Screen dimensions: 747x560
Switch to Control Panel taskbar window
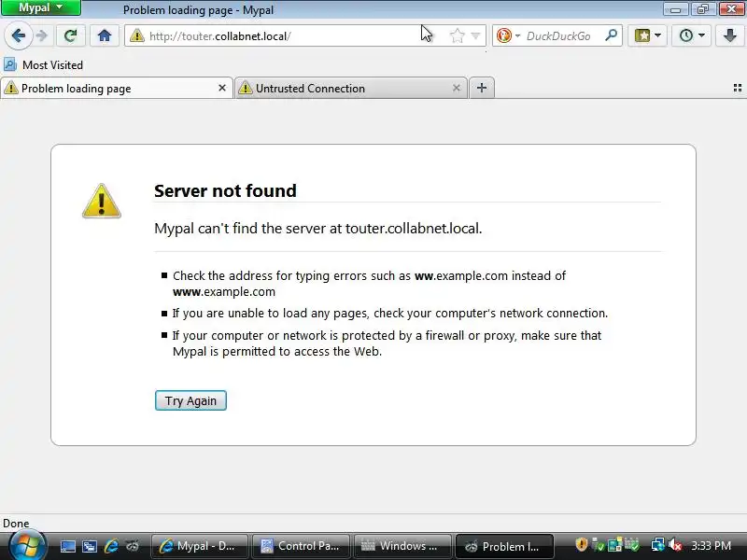pos(301,546)
